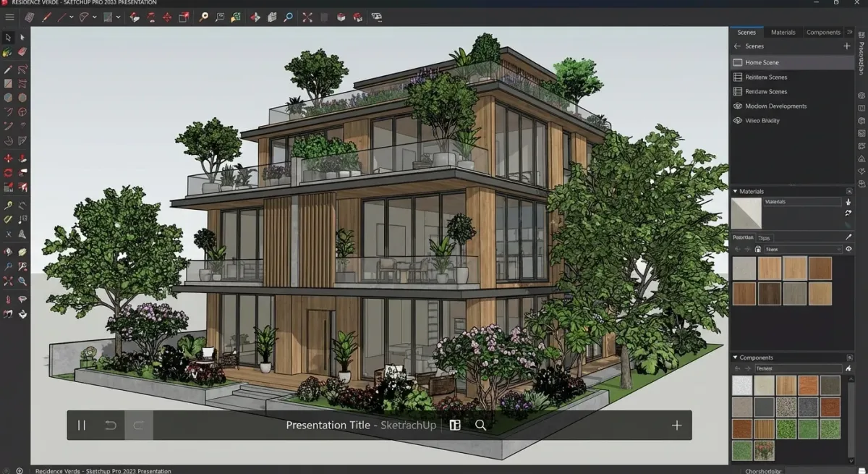
Task: Activate the Zoom tool in the top toolbar
Action: click(287, 17)
